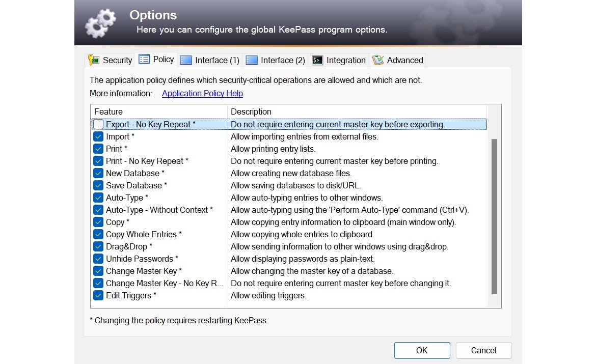
Task: Click the document icon on the Policy tab
Action: pyautogui.click(x=145, y=59)
